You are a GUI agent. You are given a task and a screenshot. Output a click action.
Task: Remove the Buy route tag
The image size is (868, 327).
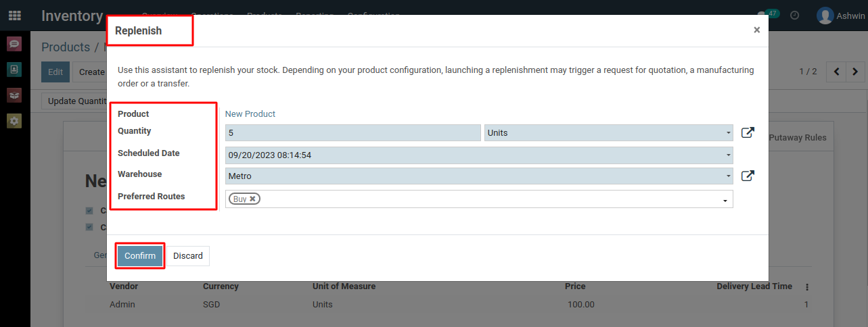252,199
